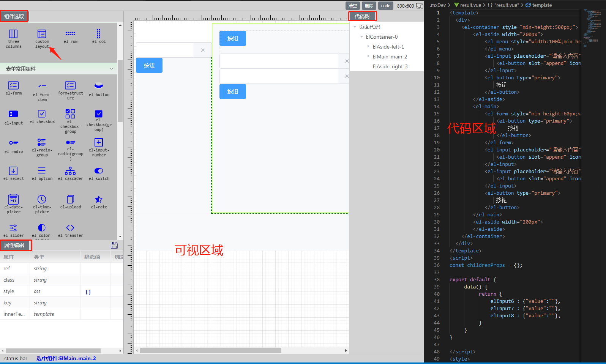This screenshot has height=364, width=606.
Task: Choose the el-input-number component
Action: (99, 147)
